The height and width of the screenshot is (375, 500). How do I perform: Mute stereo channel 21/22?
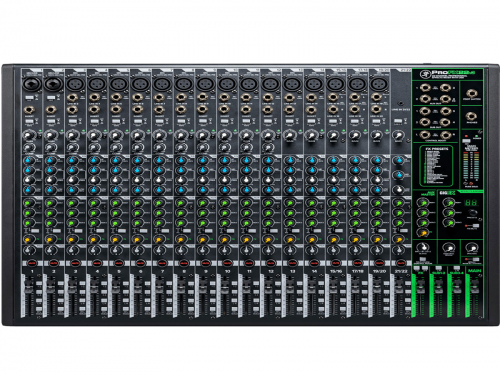click(x=401, y=263)
